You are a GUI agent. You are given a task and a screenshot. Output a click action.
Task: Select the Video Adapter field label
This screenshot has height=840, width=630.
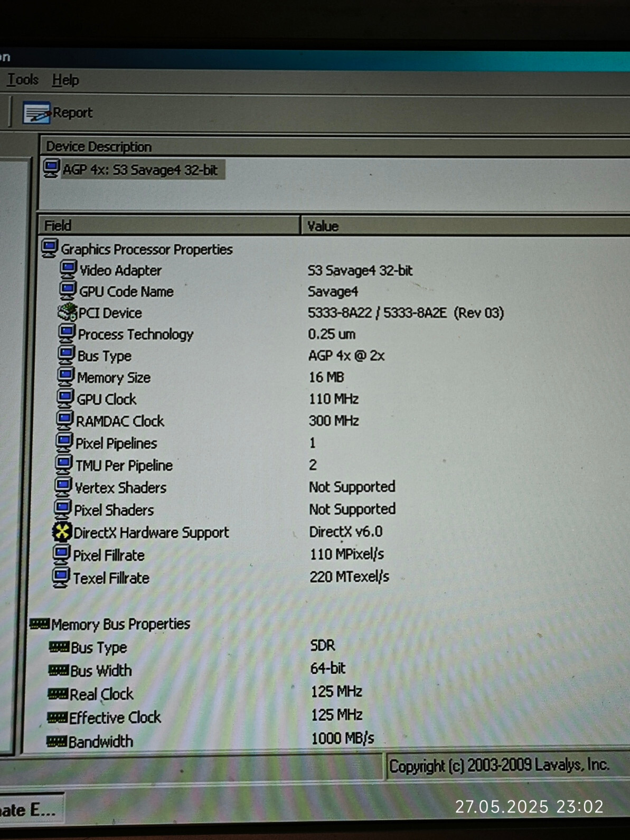point(120,270)
